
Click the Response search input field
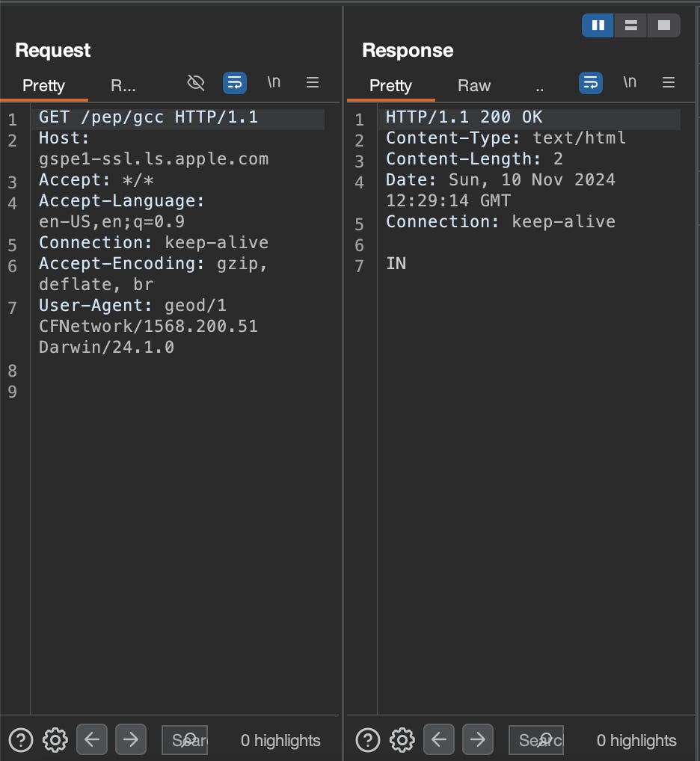(536, 740)
